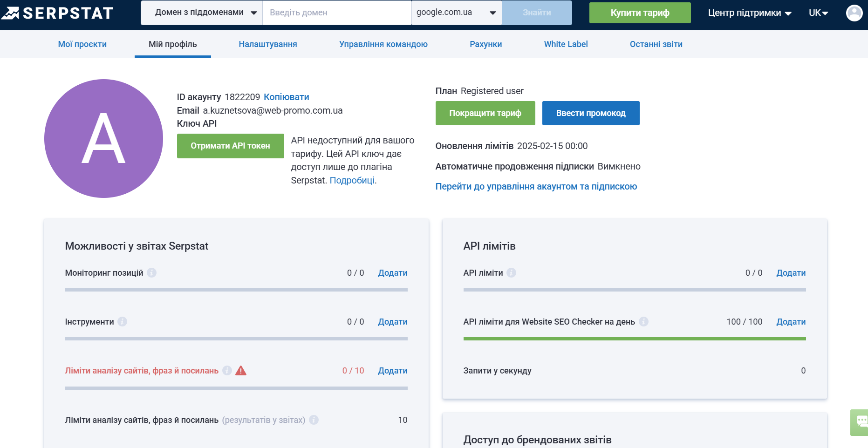Click the email a.kuznetsova@web-promo.com.ua text

pos(273,110)
